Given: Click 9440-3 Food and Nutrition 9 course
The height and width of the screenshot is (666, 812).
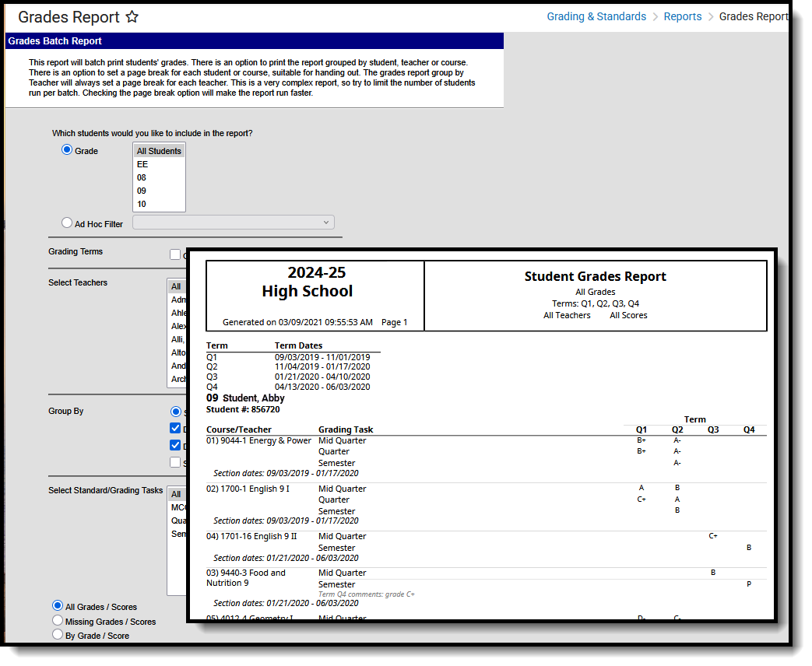Looking at the screenshot, I should click(246, 578).
